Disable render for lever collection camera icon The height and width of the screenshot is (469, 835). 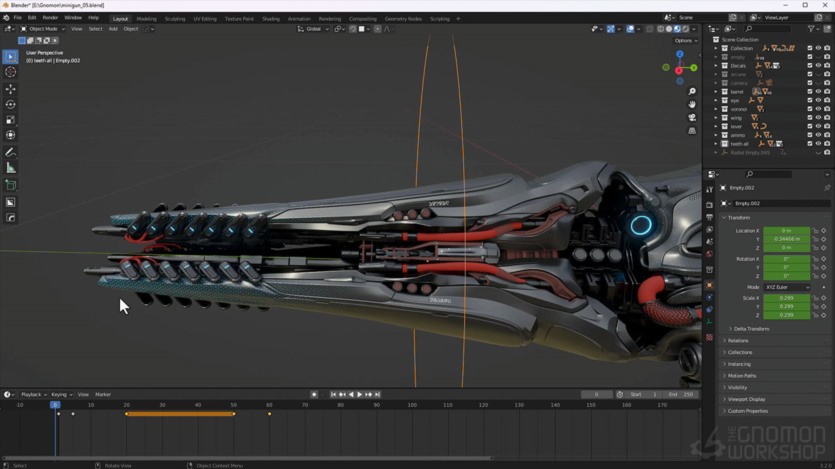coord(827,126)
